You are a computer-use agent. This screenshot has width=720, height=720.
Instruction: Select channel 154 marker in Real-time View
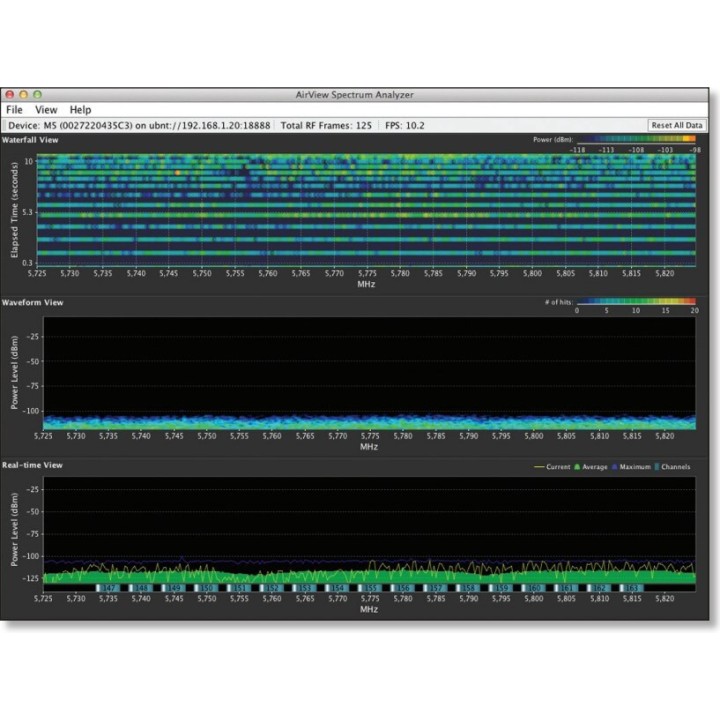pos(337,588)
